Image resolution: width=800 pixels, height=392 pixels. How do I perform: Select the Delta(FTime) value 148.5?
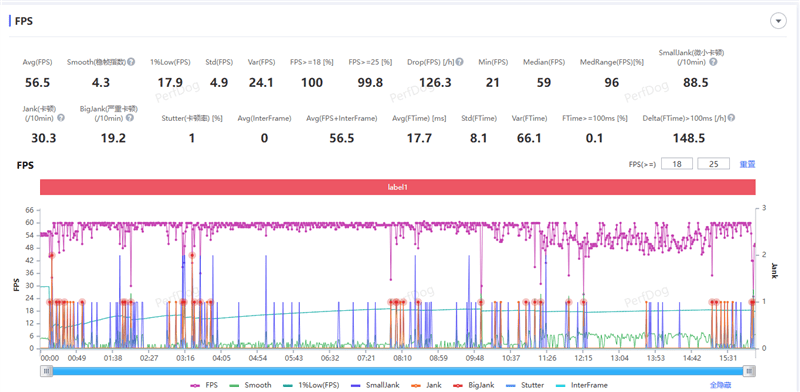(x=689, y=138)
